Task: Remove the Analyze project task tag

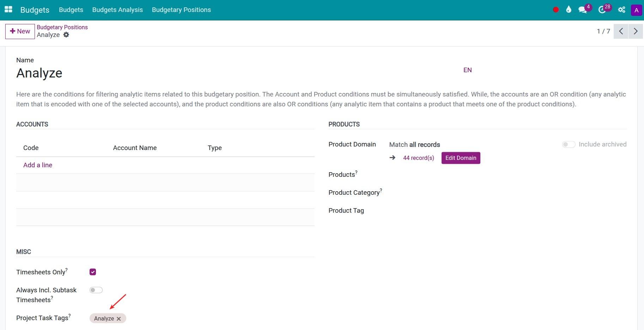Action: 119,319
